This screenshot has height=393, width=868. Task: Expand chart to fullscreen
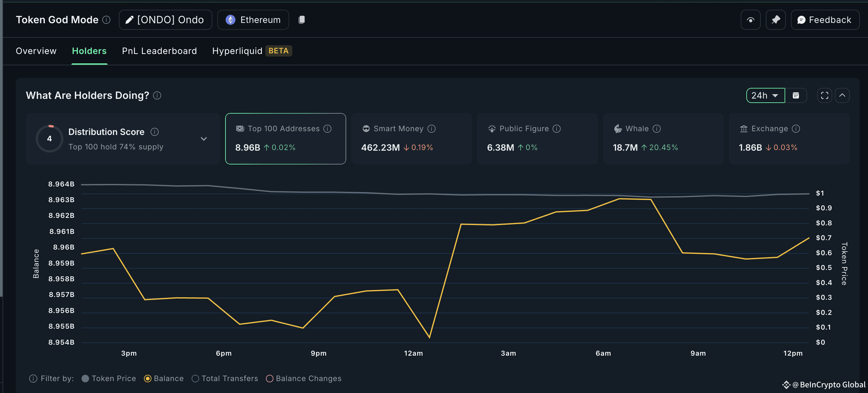pyautogui.click(x=824, y=95)
